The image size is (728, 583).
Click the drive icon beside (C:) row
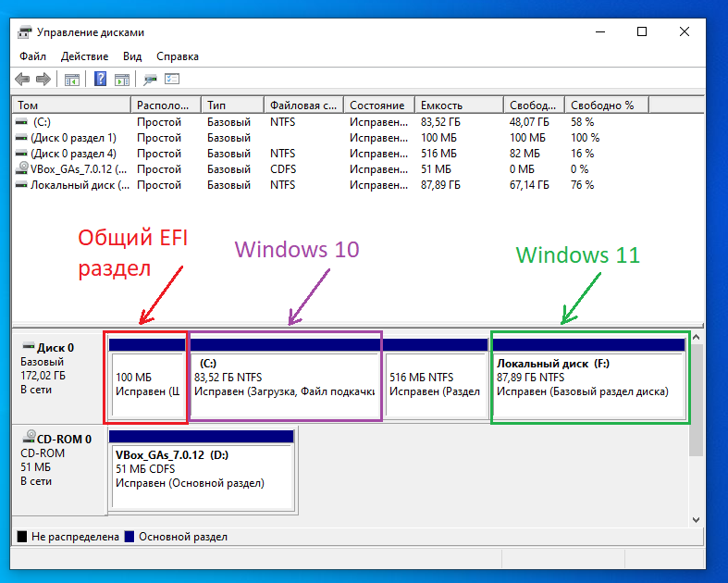click(x=21, y=122)
